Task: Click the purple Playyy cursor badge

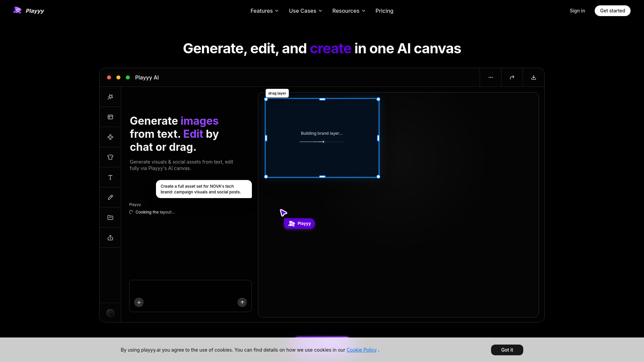Action: pyautogui.click(x=300, y=224)
